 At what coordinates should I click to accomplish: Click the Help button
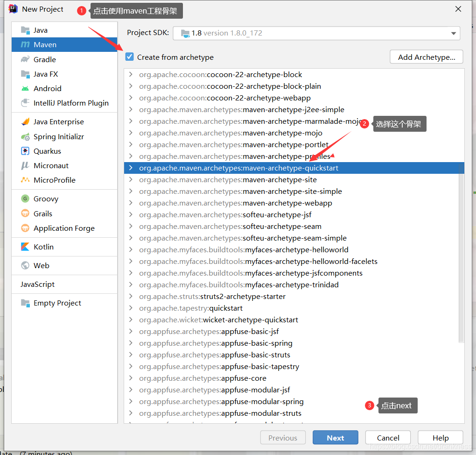click(x=441, y=438)
